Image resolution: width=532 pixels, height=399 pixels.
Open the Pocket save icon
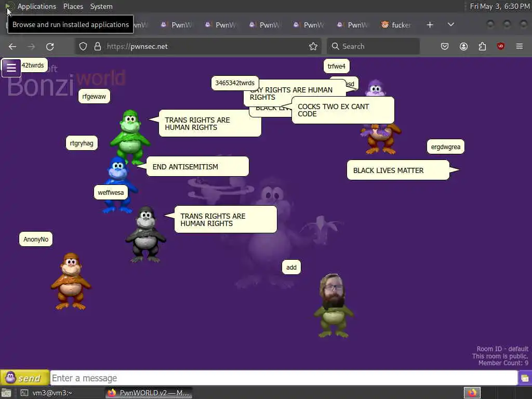[445, 46]
